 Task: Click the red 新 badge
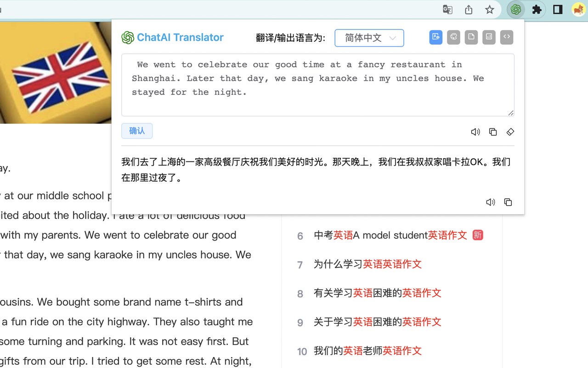pos(478,235)
